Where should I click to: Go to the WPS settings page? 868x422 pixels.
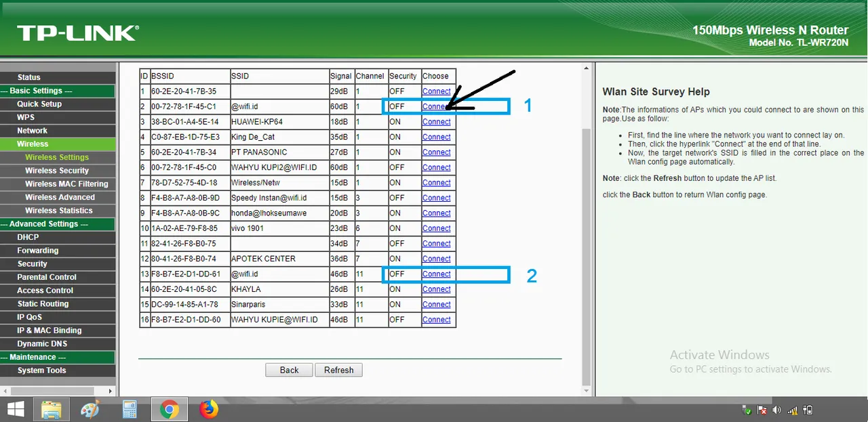(26, 117)
